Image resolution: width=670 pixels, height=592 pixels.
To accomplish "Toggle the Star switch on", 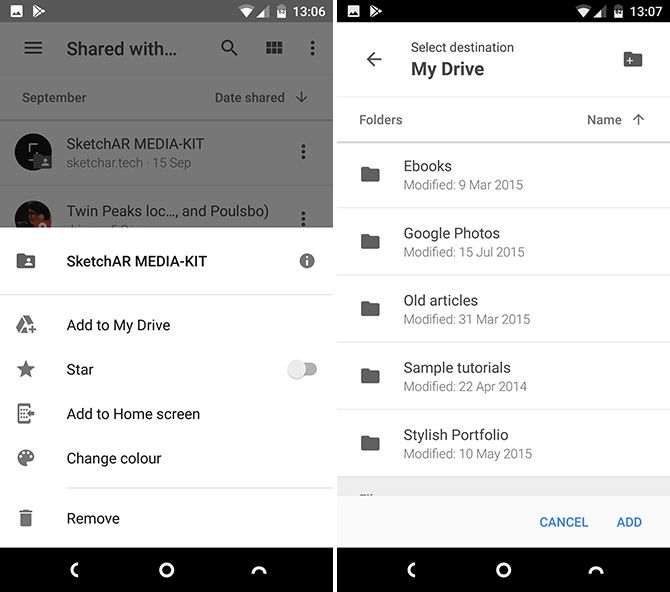I will pyautogui.click(x=302, y=369).
